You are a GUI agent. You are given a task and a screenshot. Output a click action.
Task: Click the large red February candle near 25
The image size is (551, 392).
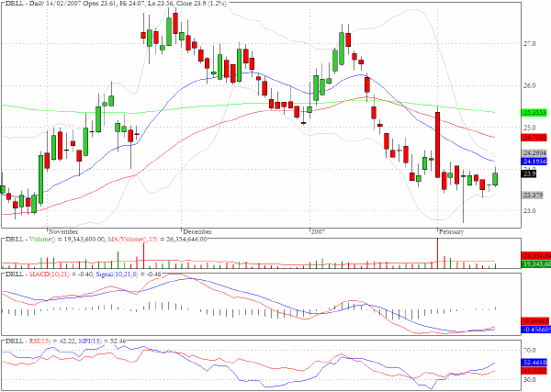click(x=437, y=145)
